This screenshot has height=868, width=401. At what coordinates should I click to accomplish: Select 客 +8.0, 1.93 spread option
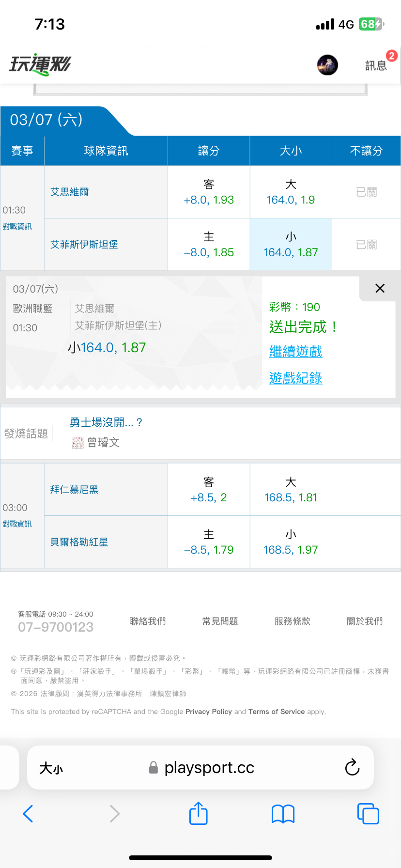pyautogui.click(x=209, y=192)
